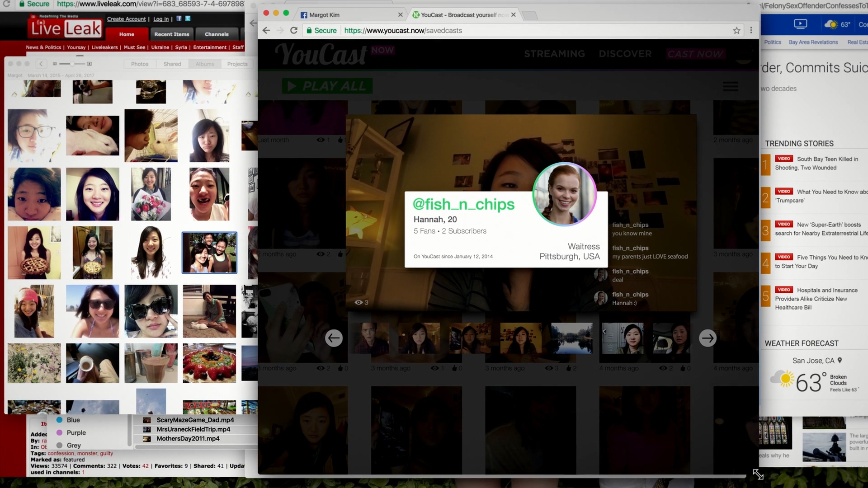Image resolution: width=868 pixels, height=488 pixels.
Task: Open the LiveLeak Channels tab
Action: pyautogui.click(x=217, y=34)
